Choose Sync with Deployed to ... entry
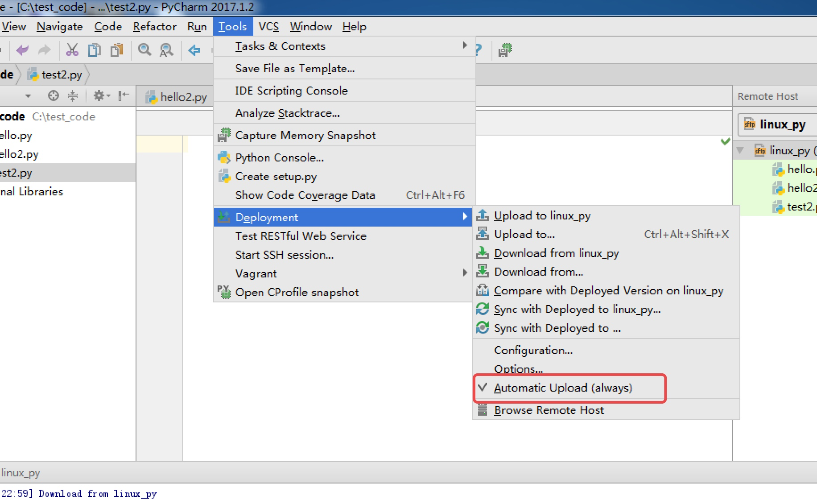Screen dimensions: 817x504 (606, 328)
